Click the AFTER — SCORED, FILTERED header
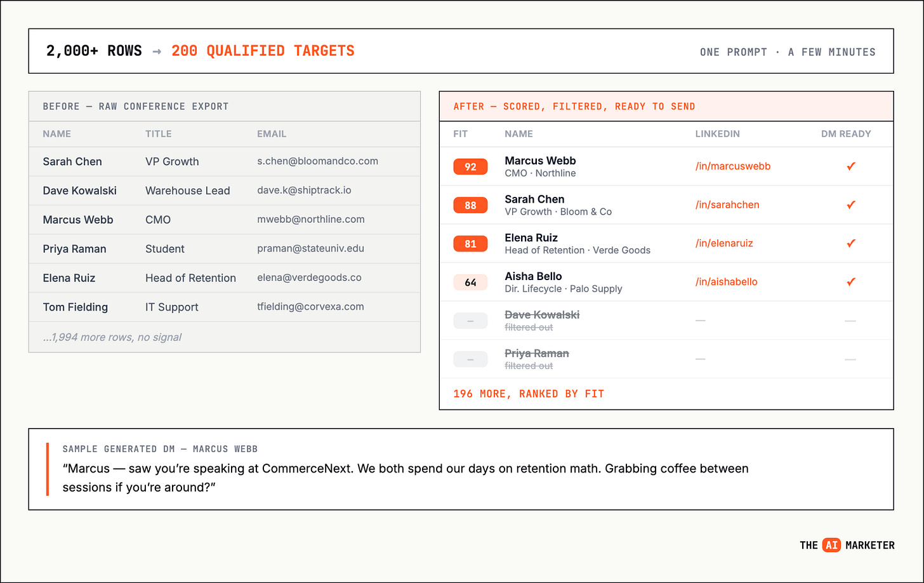The width and height of the screenshot is (924, 583). (574, 107)
